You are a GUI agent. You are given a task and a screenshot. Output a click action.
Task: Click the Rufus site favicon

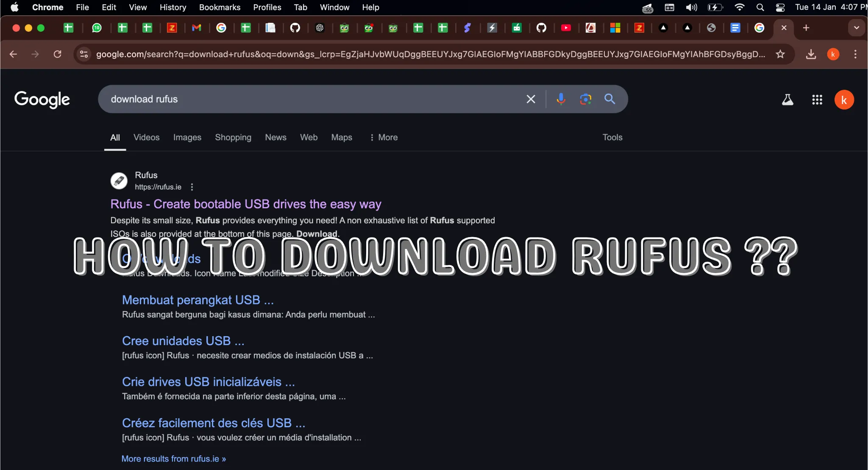click(x=119, y=181)
